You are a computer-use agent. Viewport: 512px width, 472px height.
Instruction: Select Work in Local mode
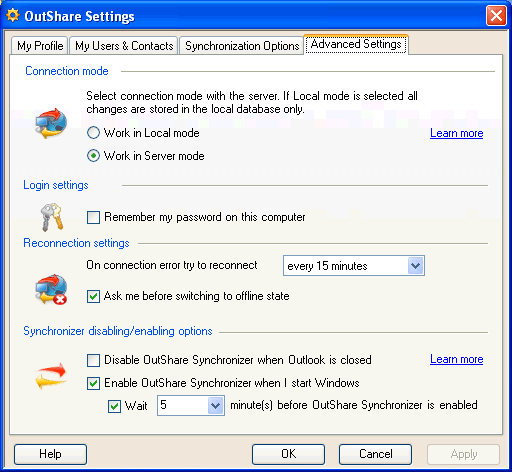[x=93, y=133]
